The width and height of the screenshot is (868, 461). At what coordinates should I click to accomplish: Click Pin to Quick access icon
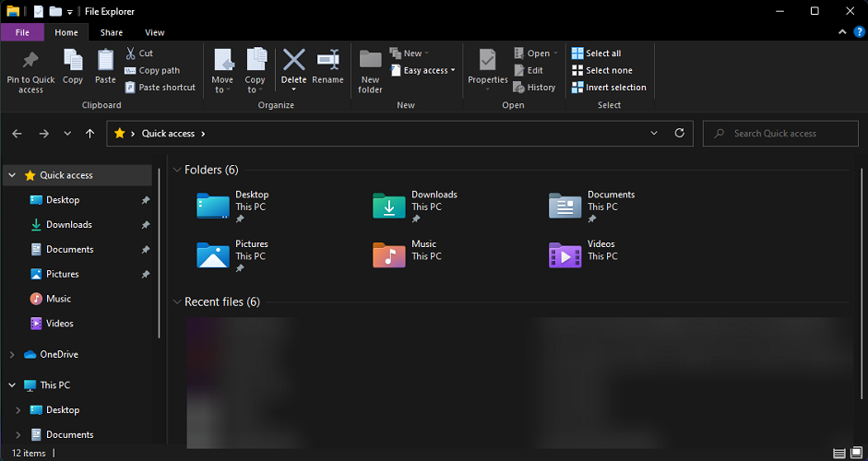[30, 60]
